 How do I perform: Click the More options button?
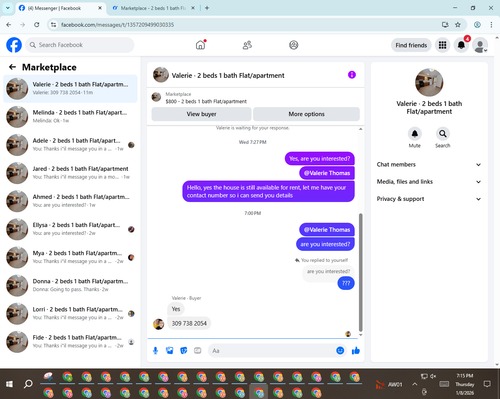point(306,114)
